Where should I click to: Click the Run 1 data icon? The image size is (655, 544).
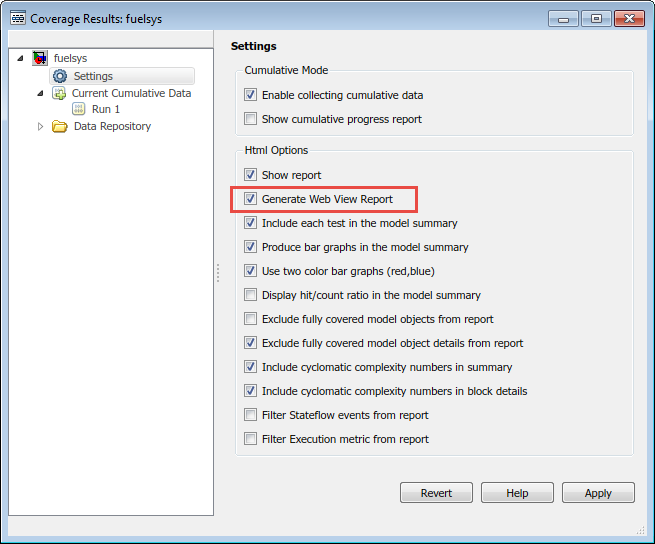(79, 109)
